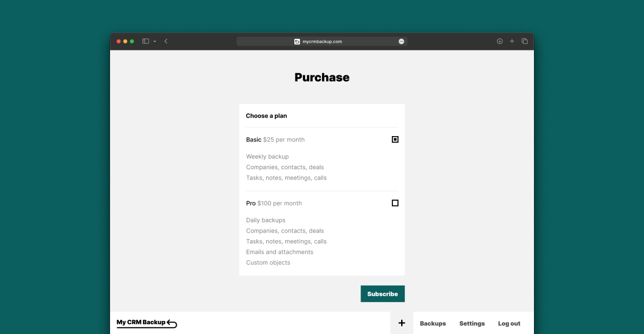Close the browser window with red button
644x334 pixels.
[119, 41]
